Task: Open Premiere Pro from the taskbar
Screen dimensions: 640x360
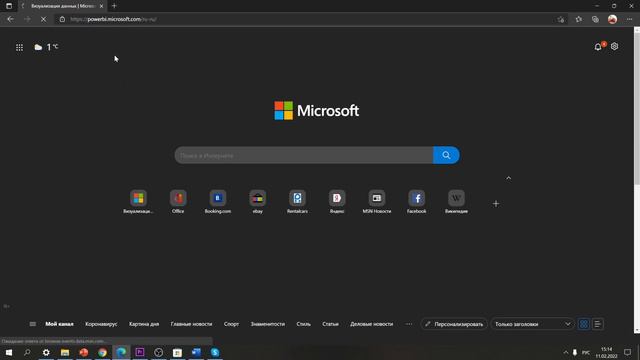Action: click(x=140, y=352)
